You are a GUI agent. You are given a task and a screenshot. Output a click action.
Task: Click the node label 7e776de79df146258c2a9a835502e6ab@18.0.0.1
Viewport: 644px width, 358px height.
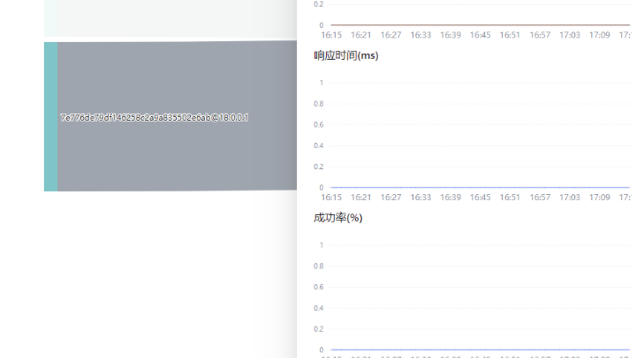[x=154, y=118]
